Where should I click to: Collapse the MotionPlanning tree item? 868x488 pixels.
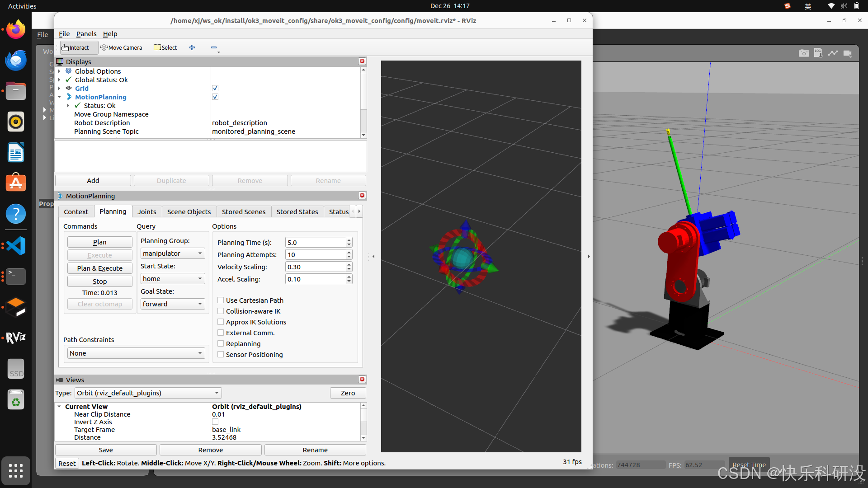pos(59,97)
